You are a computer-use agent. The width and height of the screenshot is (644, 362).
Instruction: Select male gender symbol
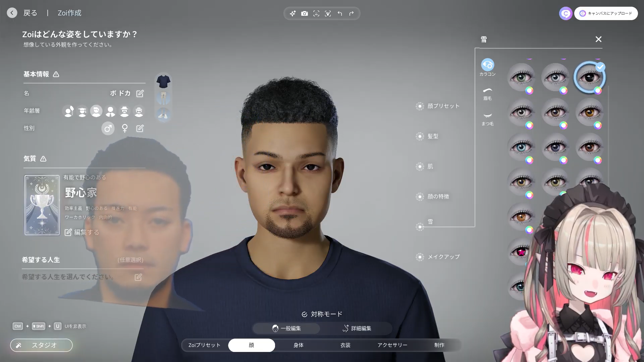click(108, 128)
